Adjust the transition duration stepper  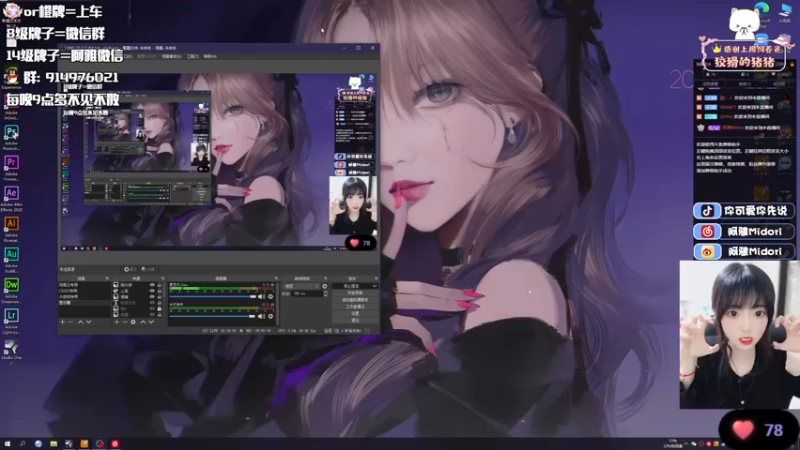pyautogui.click(x=326, y=293)
